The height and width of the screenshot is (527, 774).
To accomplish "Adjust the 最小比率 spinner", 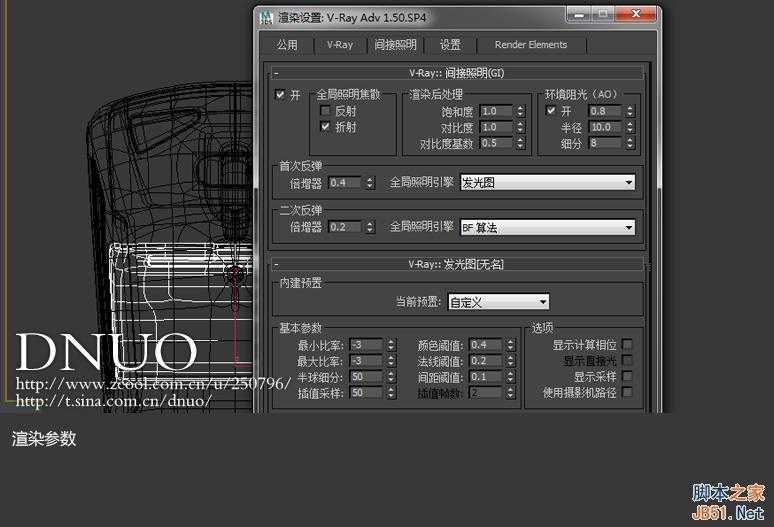I will pyautogui.click(x=391, y=344).
